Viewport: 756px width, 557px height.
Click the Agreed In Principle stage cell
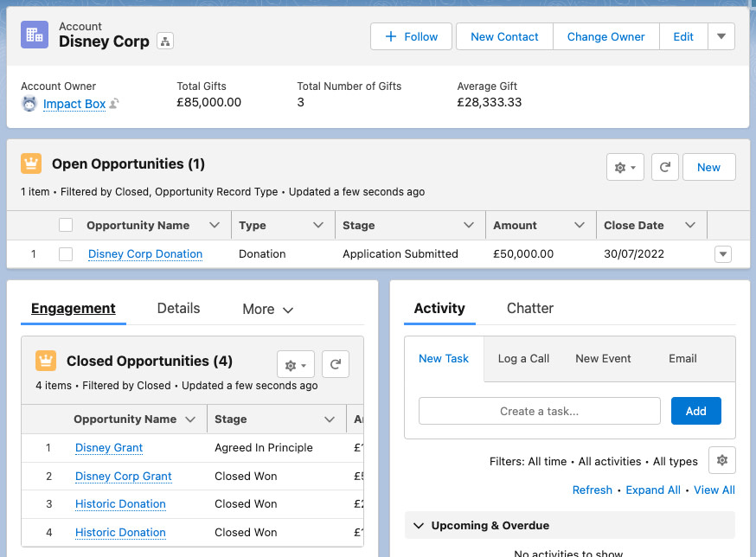click(264, 448)
